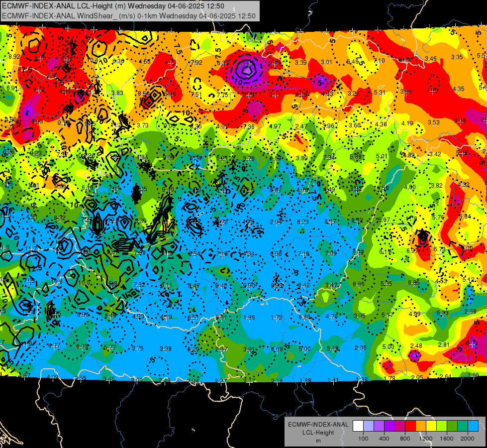Click the magenta legend swatch
This screenshot has width=487, height=448.
400,426
